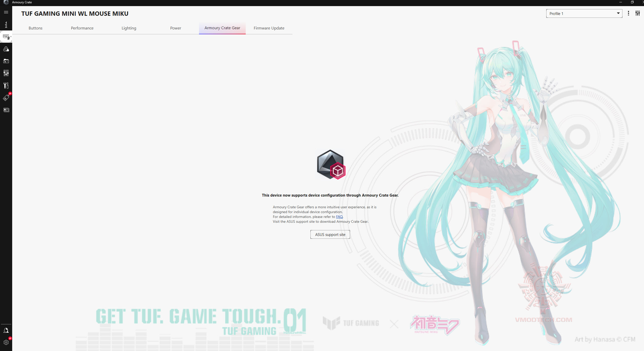Follow the FAQ hyperlink
The width and height of the screenshot is (644, 351).
pyautogui.click(x=339, y=217)
